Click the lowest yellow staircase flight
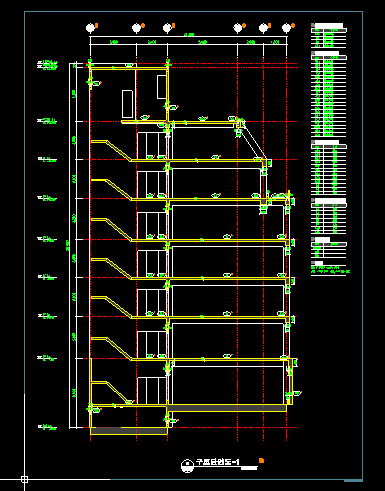Screen dimensions: 385x491 [x=111, y=392]
